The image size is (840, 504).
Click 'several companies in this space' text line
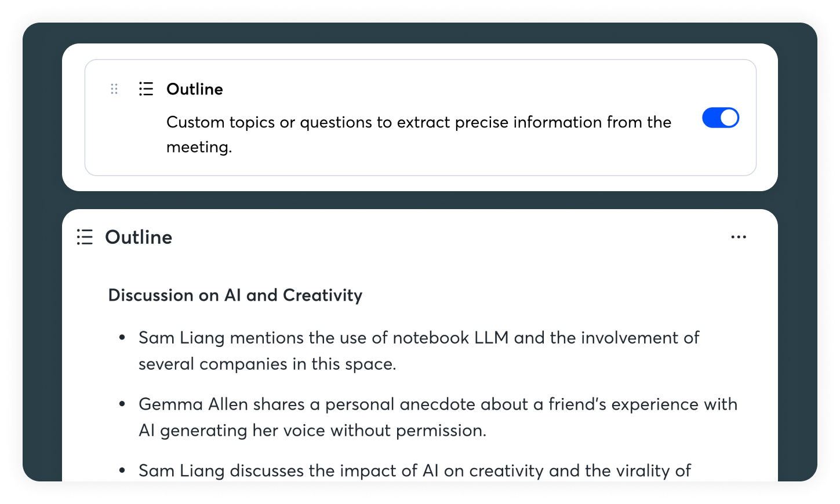point(267,364)
